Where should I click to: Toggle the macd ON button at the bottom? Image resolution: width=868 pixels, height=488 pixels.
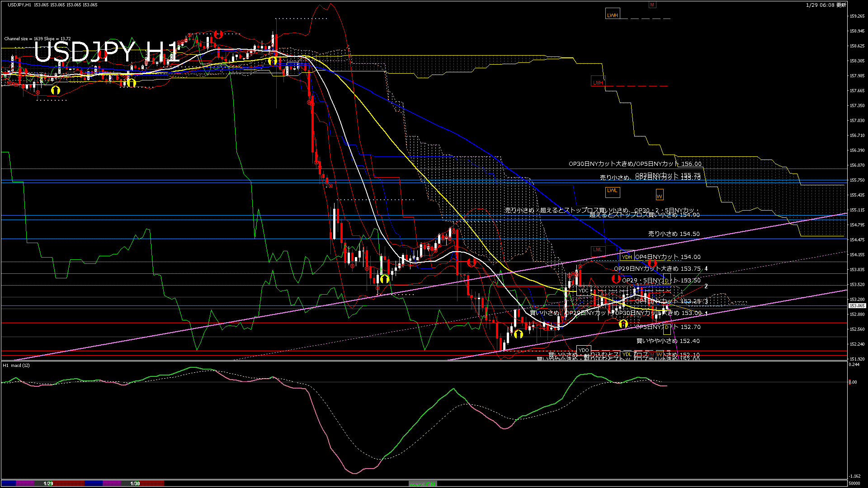click(x=423, y=484)
